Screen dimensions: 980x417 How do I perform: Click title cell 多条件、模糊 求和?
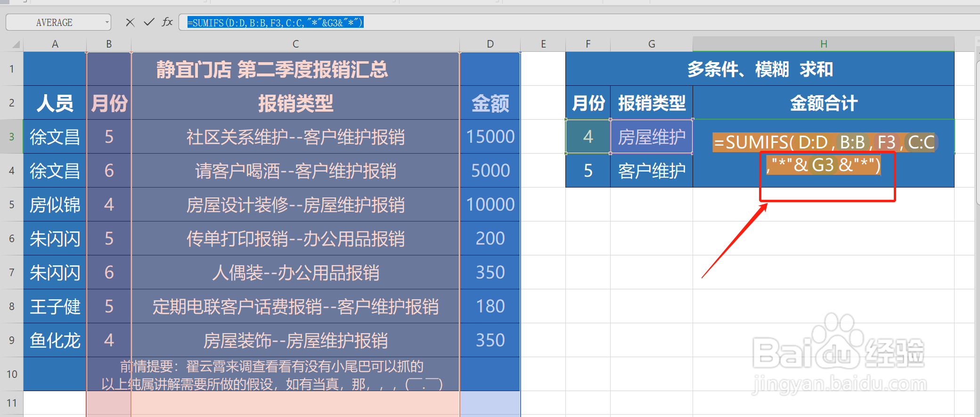[x=760, y=69]
